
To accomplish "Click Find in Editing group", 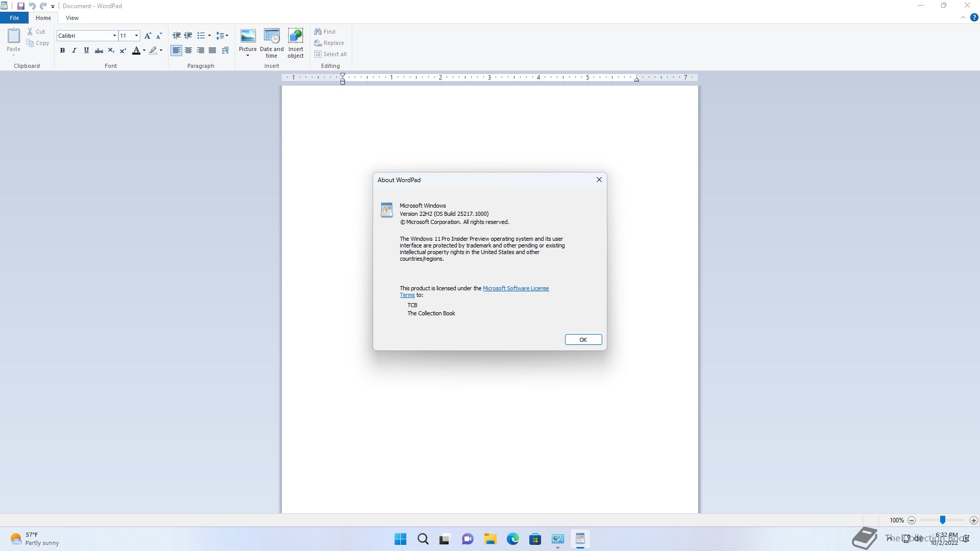I will tap(325, 32).
